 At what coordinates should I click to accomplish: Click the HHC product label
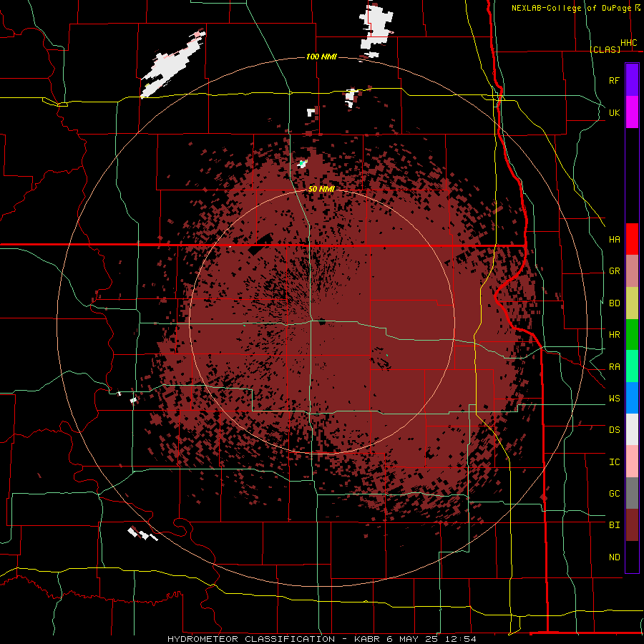[x=628, y=43]
